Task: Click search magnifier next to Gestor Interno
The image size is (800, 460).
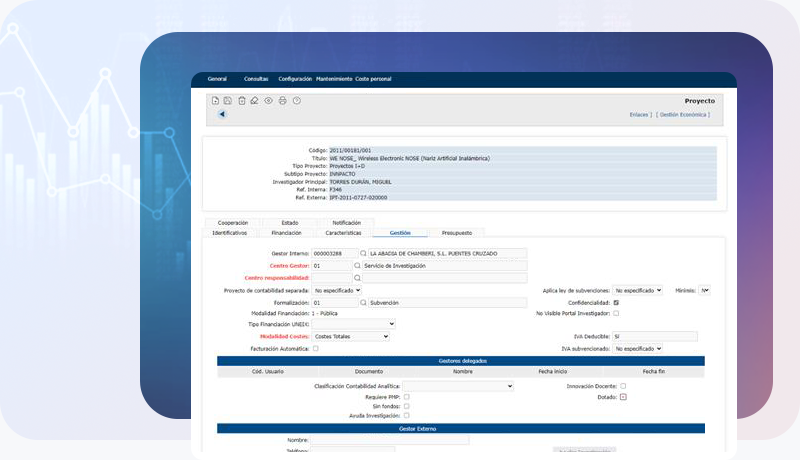Action: point(363,254)
